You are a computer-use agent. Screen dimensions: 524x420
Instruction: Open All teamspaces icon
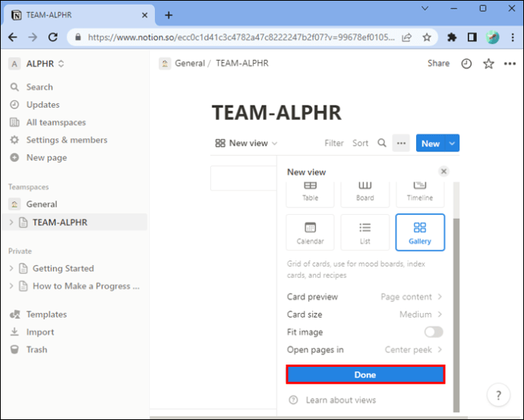(14, 122)
